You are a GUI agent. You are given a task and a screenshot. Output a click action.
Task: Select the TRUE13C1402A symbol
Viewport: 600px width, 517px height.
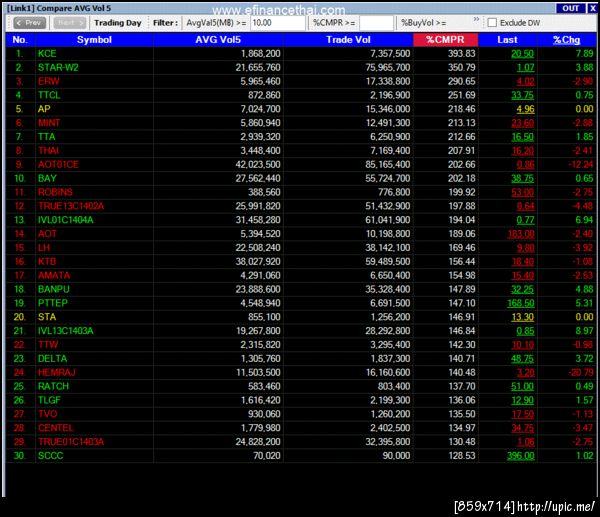point(71,206)
